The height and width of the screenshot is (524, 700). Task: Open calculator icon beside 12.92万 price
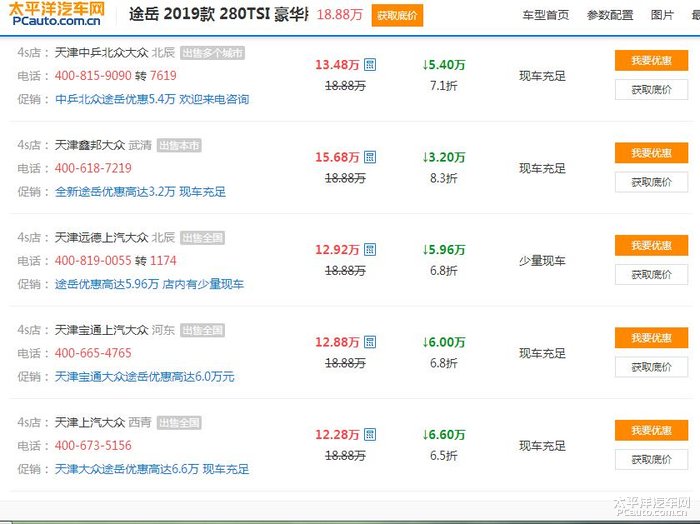coord(370,250)
